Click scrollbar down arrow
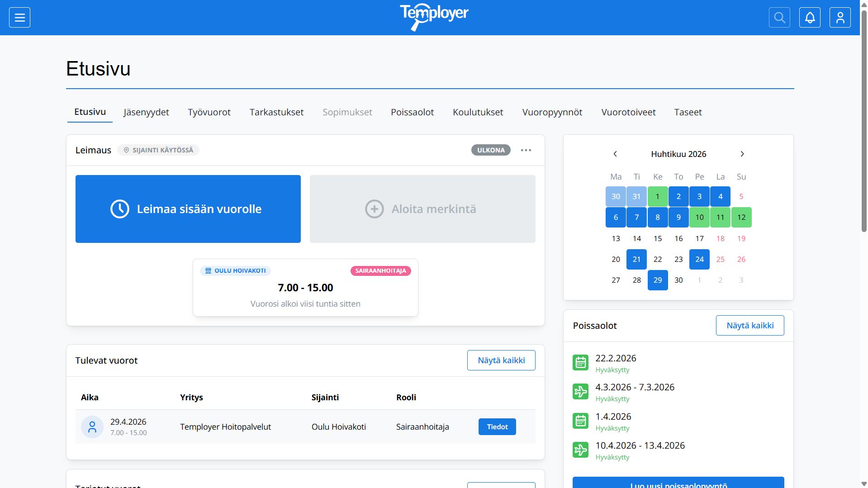 [x=864, y=484]
